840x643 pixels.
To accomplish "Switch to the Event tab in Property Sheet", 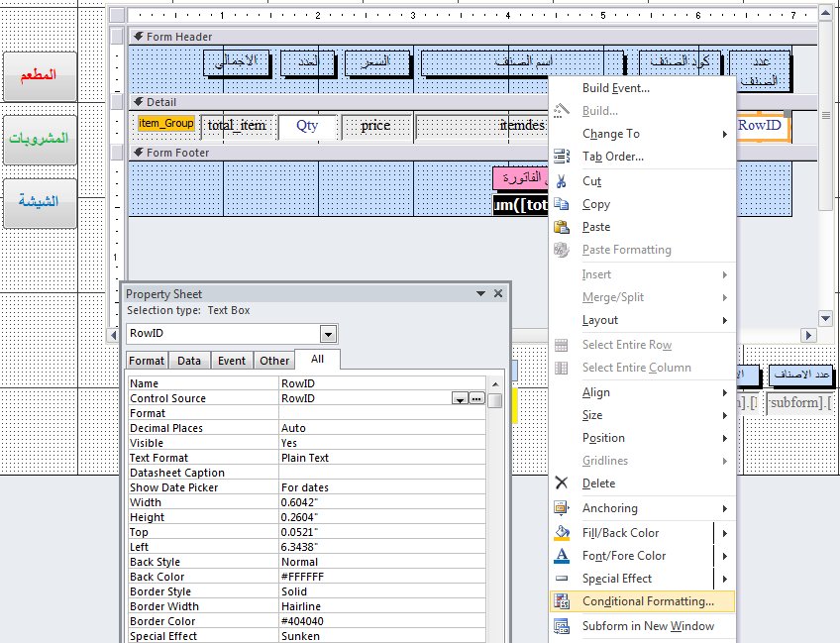I will click(x=232, y=361).
